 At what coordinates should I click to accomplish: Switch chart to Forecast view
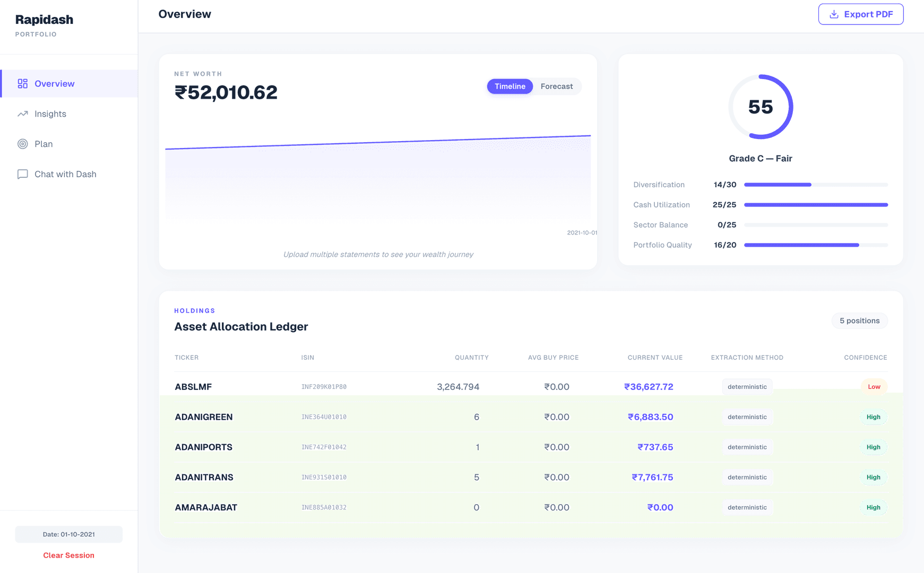tap(557, 86)
